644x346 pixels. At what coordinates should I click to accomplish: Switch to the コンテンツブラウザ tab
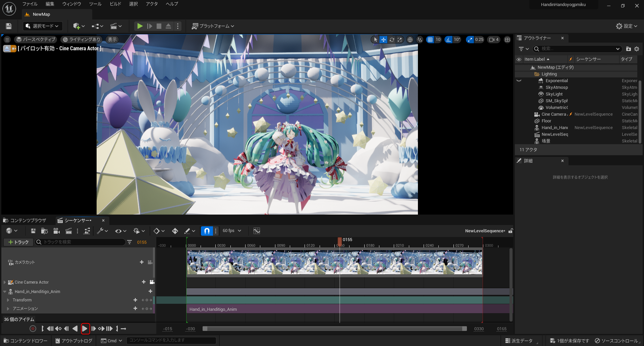25,221
